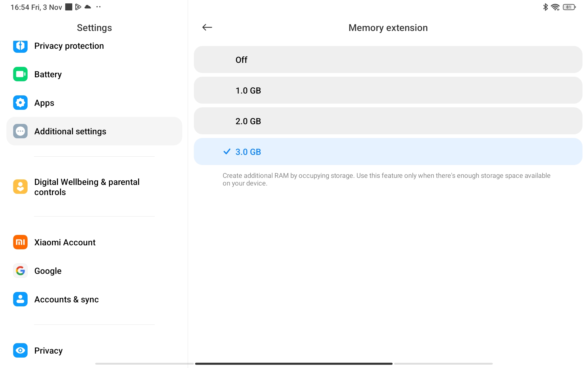Image resolution: width=588 pixels, height=368 pixels.
Task: Tap the Additional settings dots icon
Action: point(20,131)
